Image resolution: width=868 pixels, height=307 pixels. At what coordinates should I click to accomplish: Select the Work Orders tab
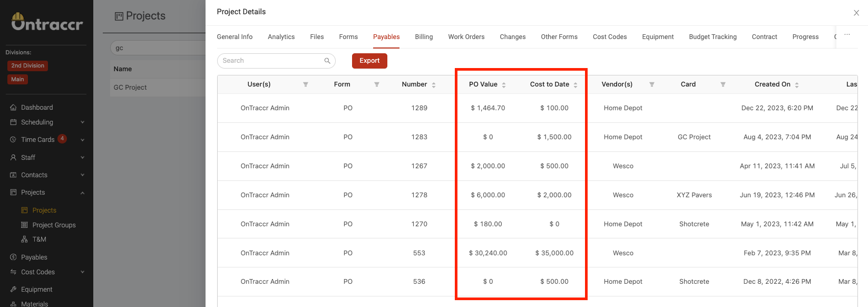[466, 37]
